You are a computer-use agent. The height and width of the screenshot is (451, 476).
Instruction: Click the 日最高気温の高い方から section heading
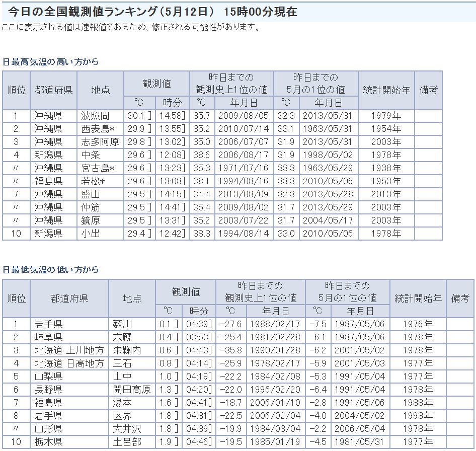(51, 62)
